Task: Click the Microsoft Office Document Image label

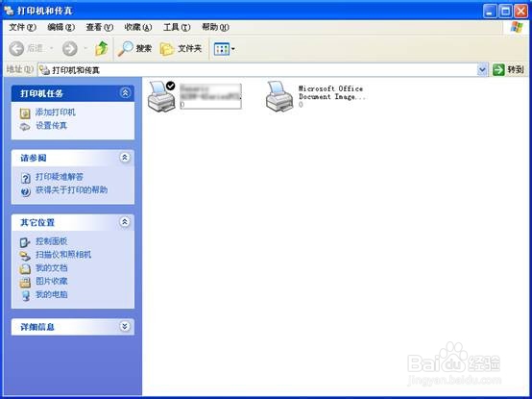Action: (332, 92)
